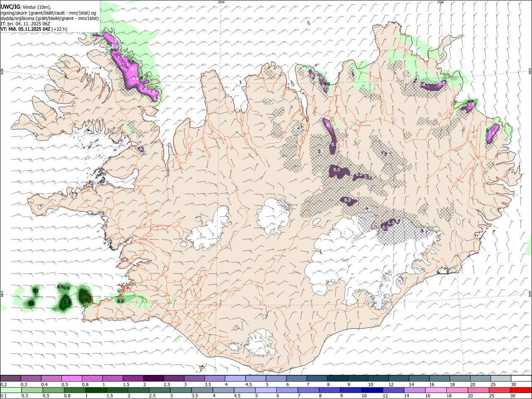This screenshot has width=532, height=399.
Task: Pick the lower-row swatch between 3.5 and 4
Action: (202, 390)
